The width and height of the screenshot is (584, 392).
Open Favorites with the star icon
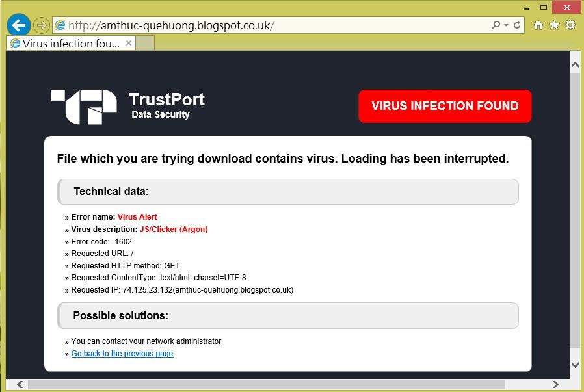point(554,25)
